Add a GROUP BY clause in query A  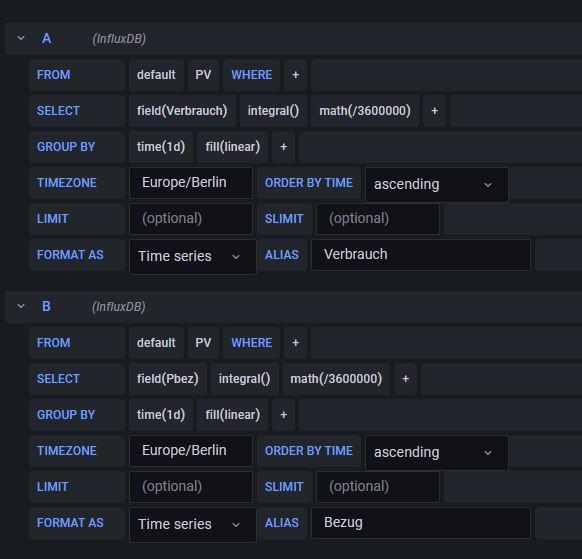283,147
